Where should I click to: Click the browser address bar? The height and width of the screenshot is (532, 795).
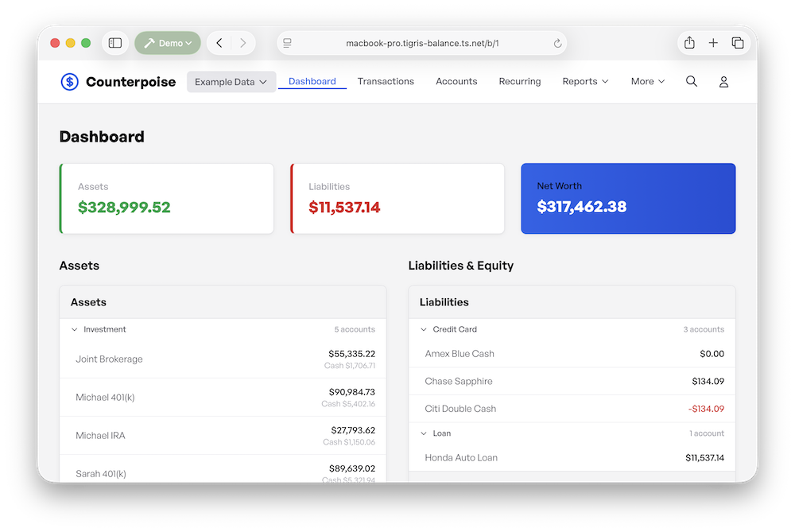pyautogui.click(x=421, y=43)
